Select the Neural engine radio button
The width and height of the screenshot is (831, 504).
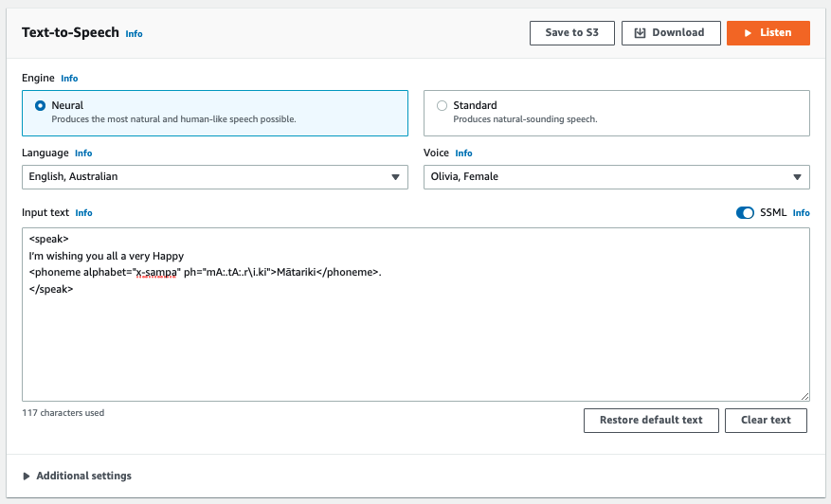(x=41, y=106)
